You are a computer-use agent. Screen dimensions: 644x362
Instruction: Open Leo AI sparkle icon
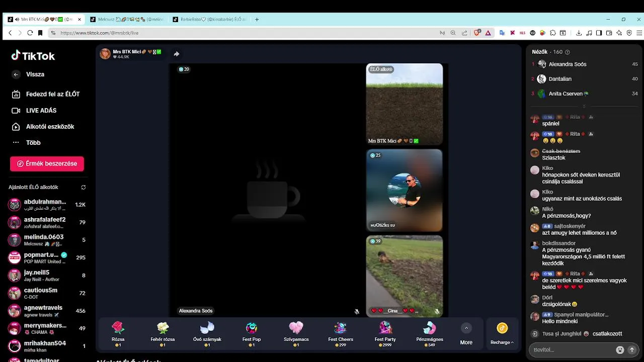click(619, 33)
